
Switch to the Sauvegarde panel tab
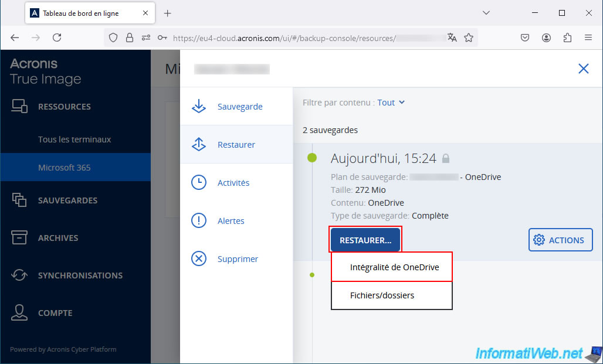(x=236, y=107)
